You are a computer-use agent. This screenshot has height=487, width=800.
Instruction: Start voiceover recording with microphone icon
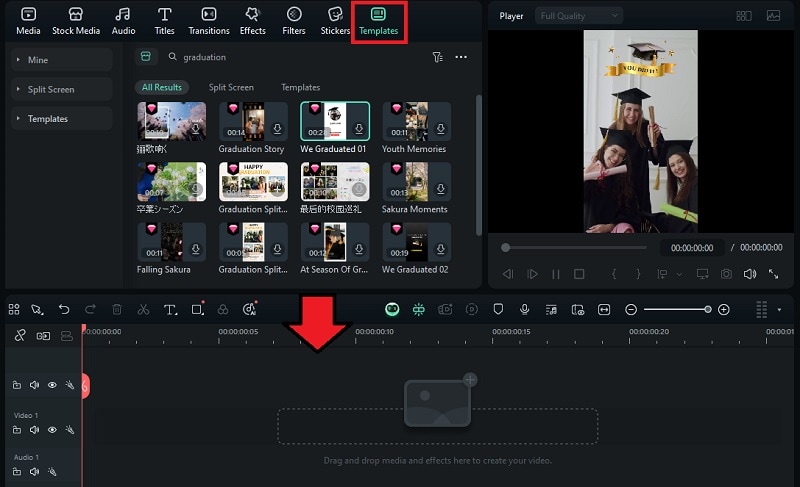pyautogui.click(x=524, y=309)
